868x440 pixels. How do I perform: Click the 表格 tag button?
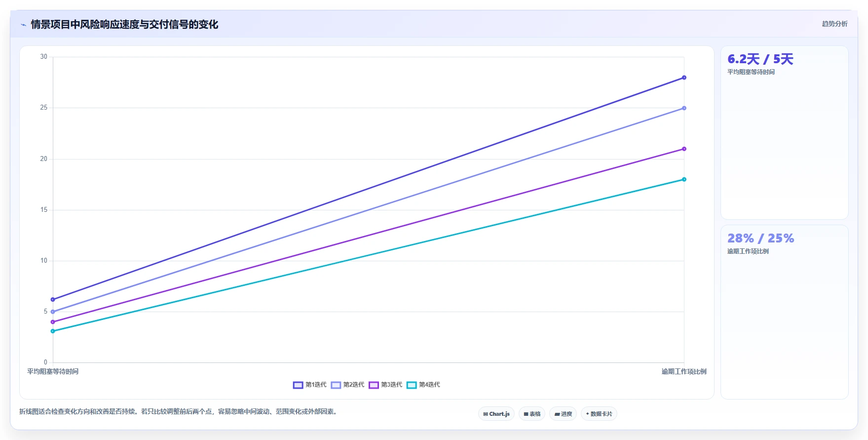pyautogui.click(x=532, y=414)
